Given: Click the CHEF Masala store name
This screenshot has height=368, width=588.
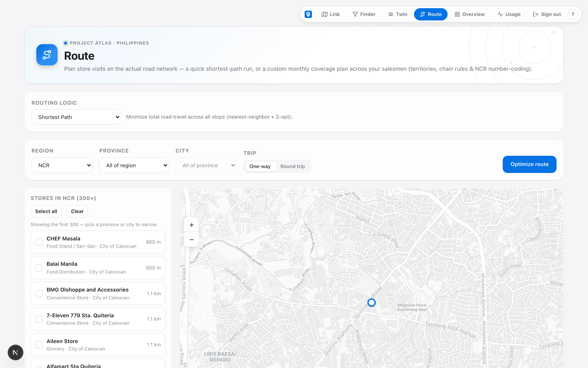Looking at the screenshot, I should pos(63,239).
